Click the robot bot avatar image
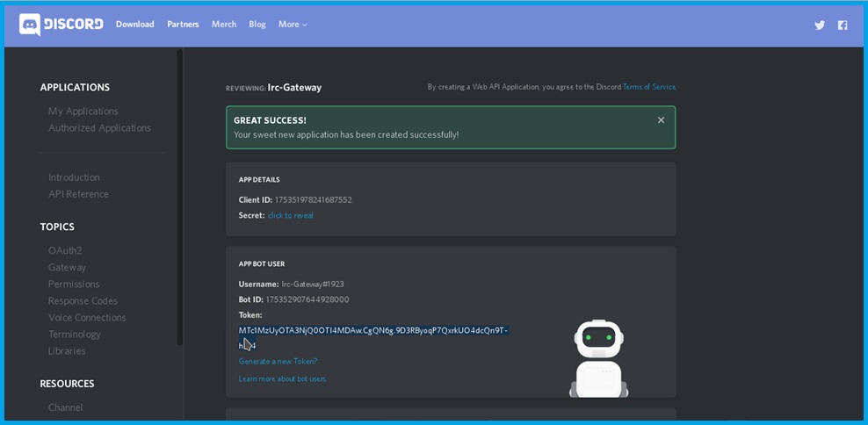The width and height of the screenshot is (868, 425). [598, 358]
